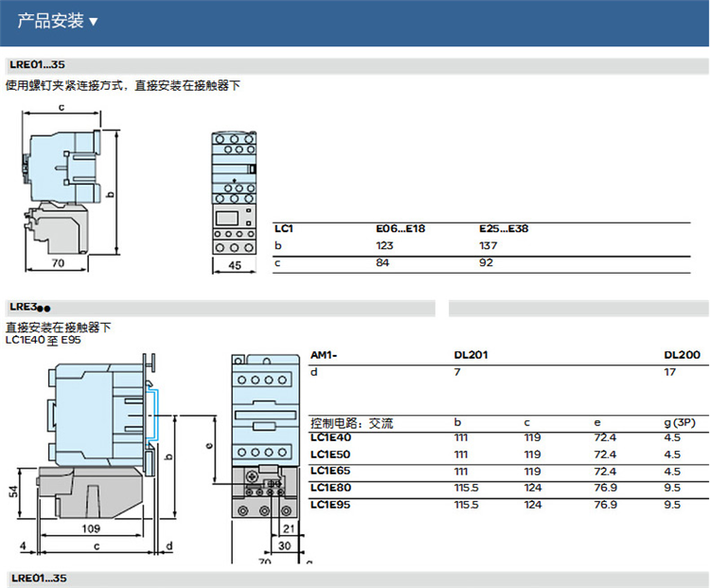710x588 pixels.
Task: Select the DL201 column header
Action: click(x=470, y=355)
